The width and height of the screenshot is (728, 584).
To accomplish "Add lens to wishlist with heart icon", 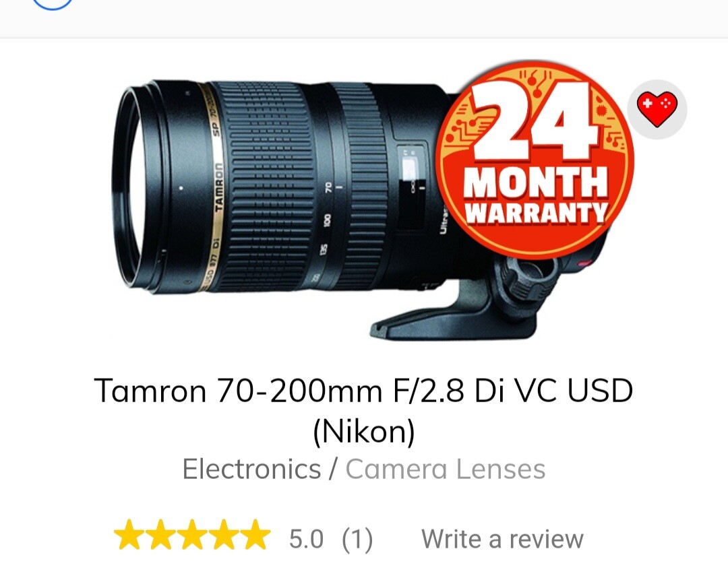I will [657, 110].
